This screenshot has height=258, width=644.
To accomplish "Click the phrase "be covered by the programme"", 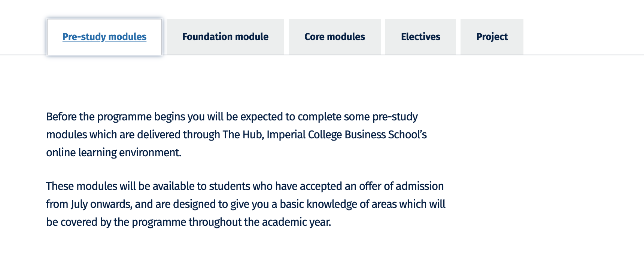I will [x=116, y=222].
